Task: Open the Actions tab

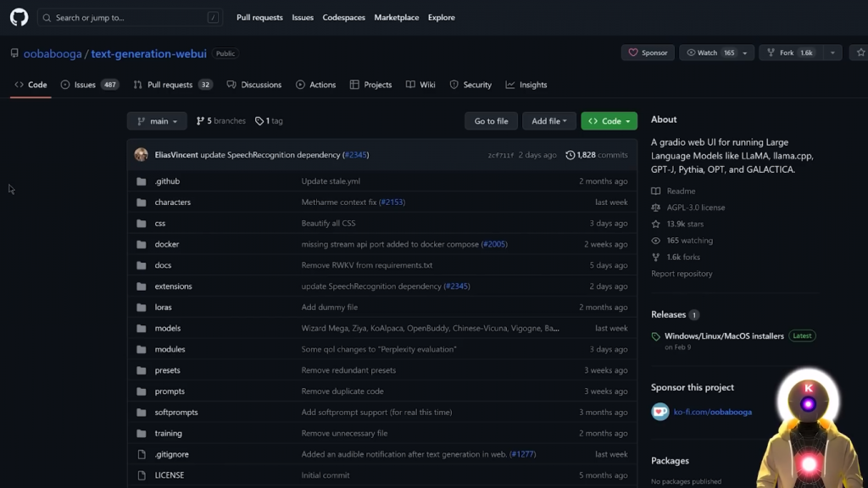Action: 315,85
